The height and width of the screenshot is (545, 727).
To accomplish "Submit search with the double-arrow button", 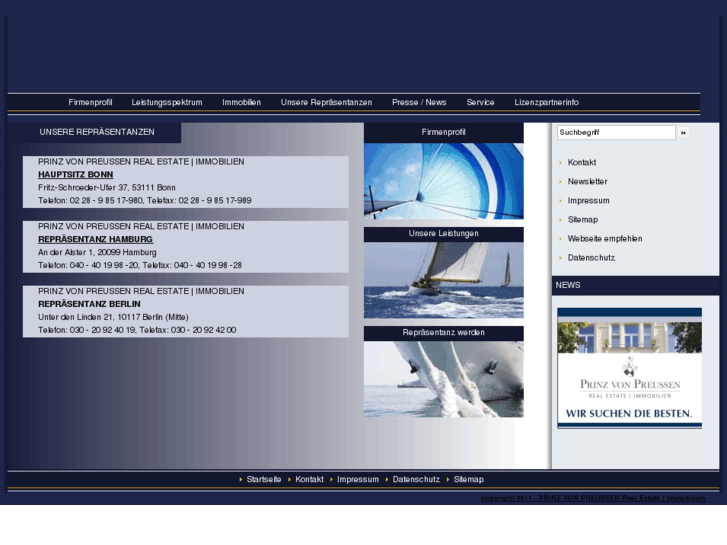I will [683, 133].
